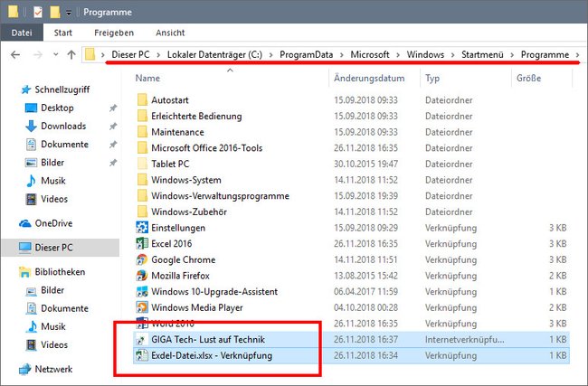Expand chevron after 'ProgramData' breadcrumb
The width and height of the screenshot is (588, 386).
click(x=342, y=55)
